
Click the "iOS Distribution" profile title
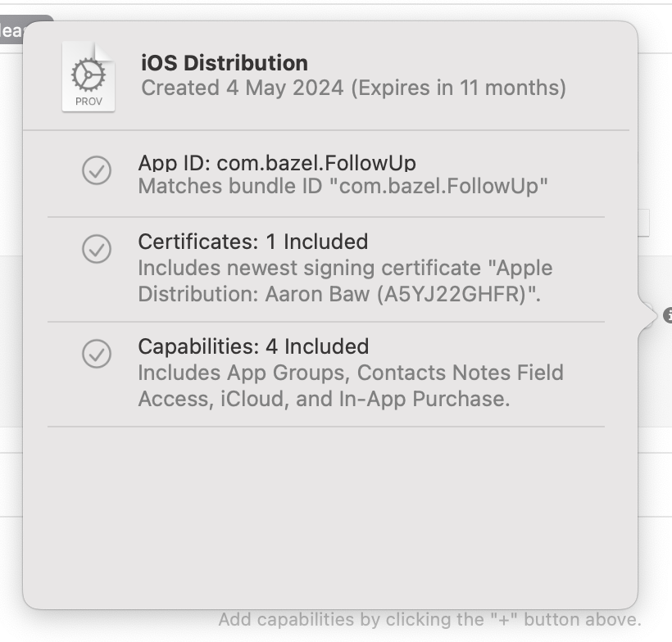pyautogui.click(x=225, y=63)
